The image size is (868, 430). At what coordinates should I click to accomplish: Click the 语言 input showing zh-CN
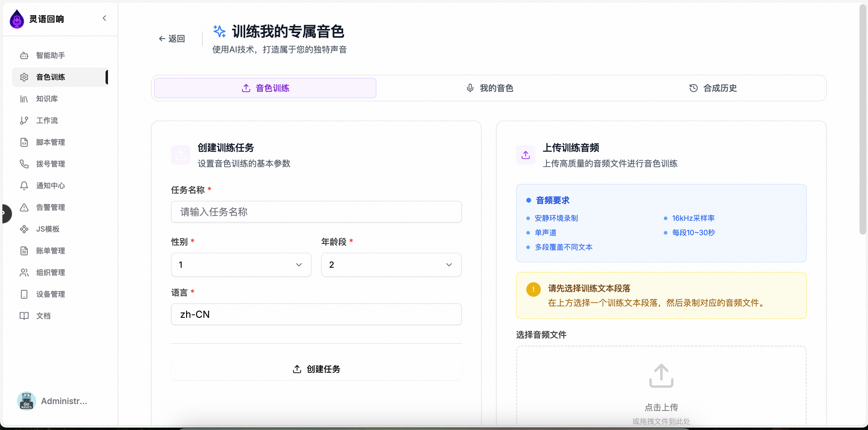[x=316, y=315]
